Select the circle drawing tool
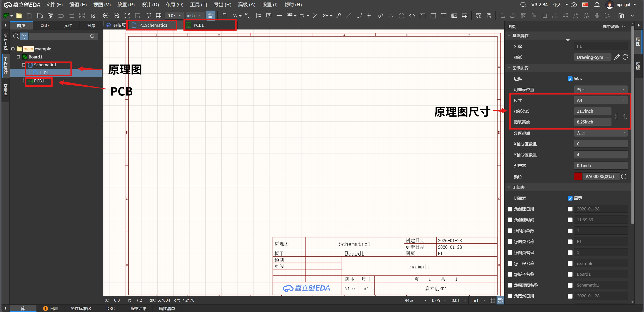The height and width of the screenshot is (312, 644). click(401, 16)
